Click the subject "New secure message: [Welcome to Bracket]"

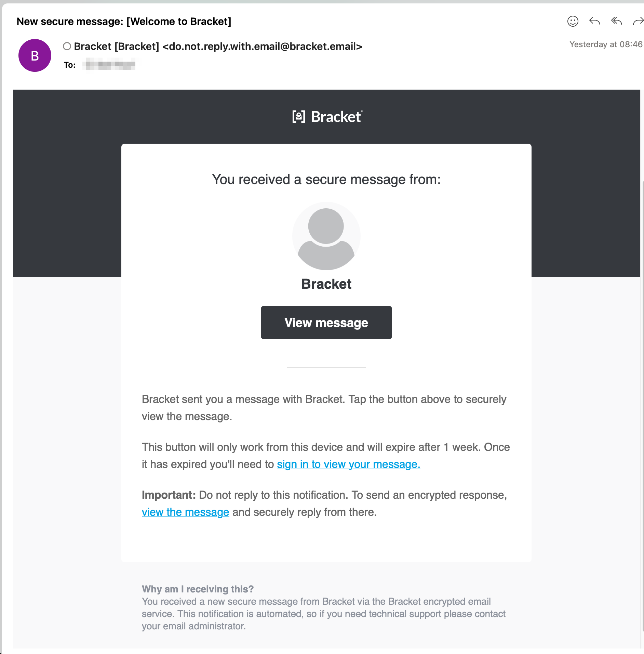[124, 21]
